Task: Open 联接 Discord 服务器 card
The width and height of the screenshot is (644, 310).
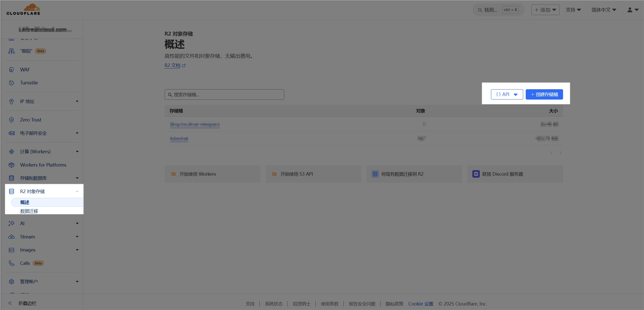Action: [515, 174]
